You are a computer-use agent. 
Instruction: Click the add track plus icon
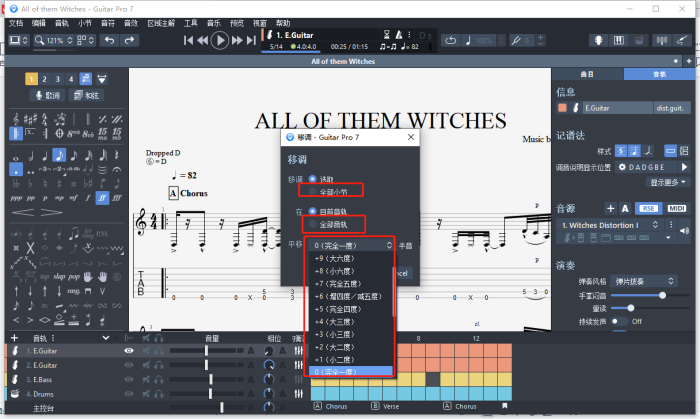[13, 339]
